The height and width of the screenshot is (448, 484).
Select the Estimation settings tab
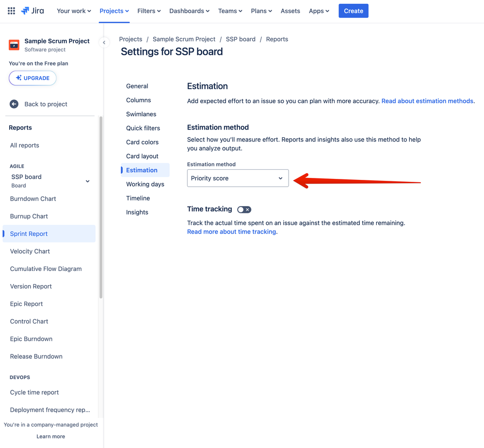pos(145,170)
